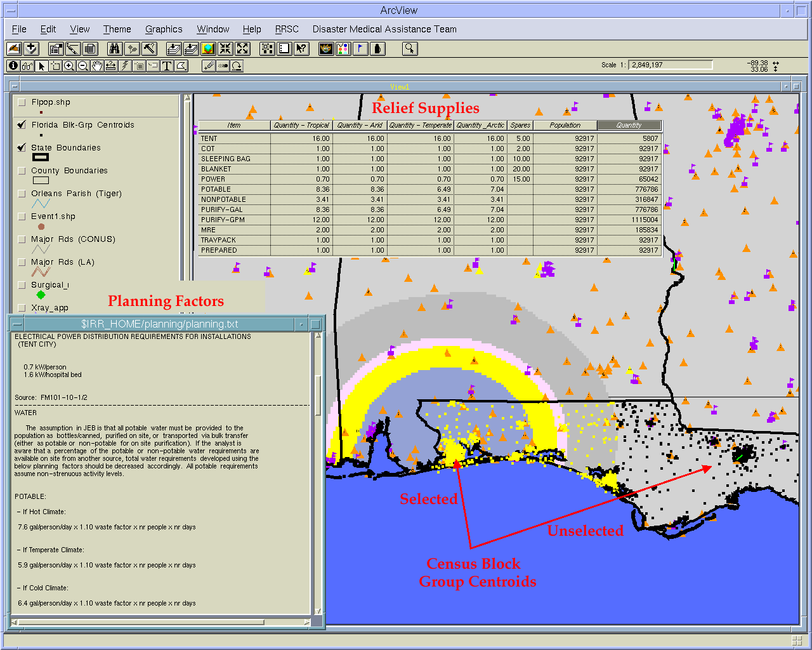Click the bottle toolbar icon

pyautogui.click(x=377, y=49)
